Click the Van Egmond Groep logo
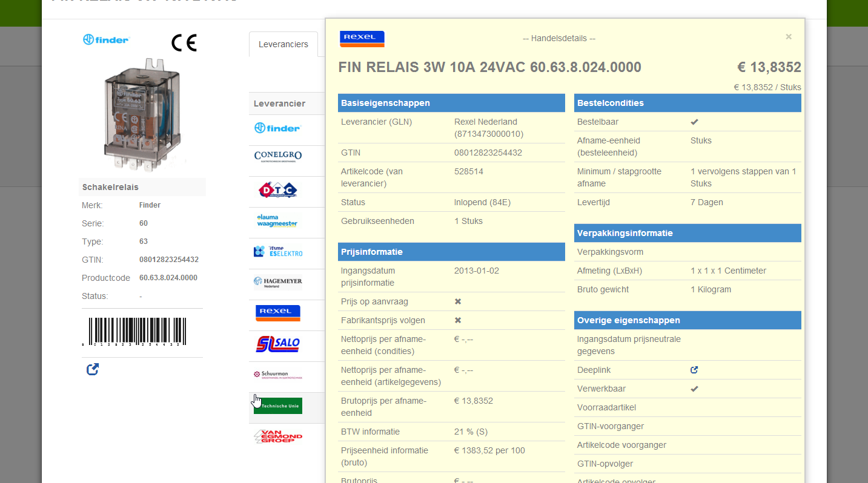The image size is (868, 483). (277, 436)
